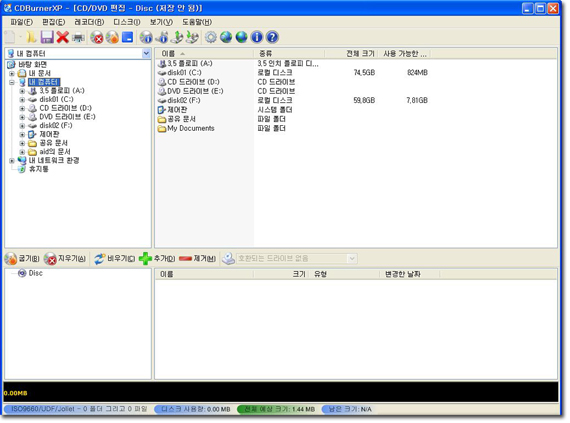Click the 디스크 사용량 status bar entry
570x423 pixels.
(x=194, y=409)
